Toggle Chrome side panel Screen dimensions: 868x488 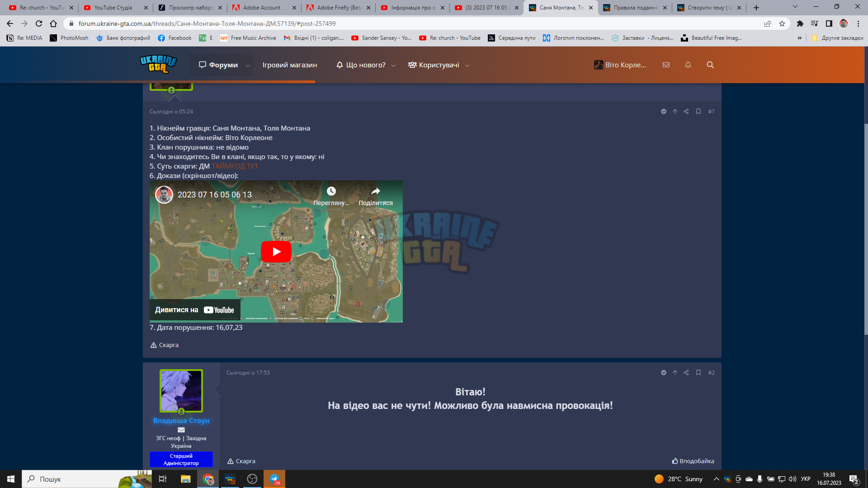click(x=829, y=23)
